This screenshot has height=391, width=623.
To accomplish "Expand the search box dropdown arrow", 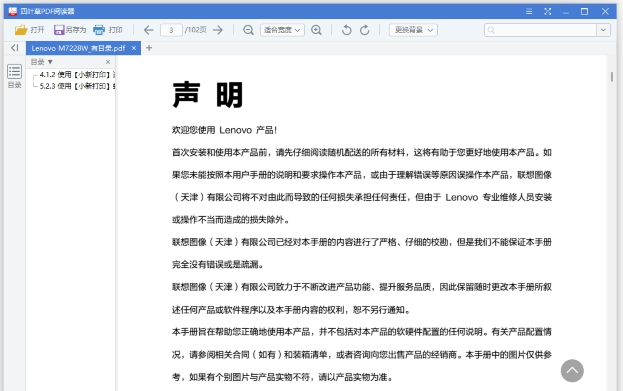I will click(604, 30).
